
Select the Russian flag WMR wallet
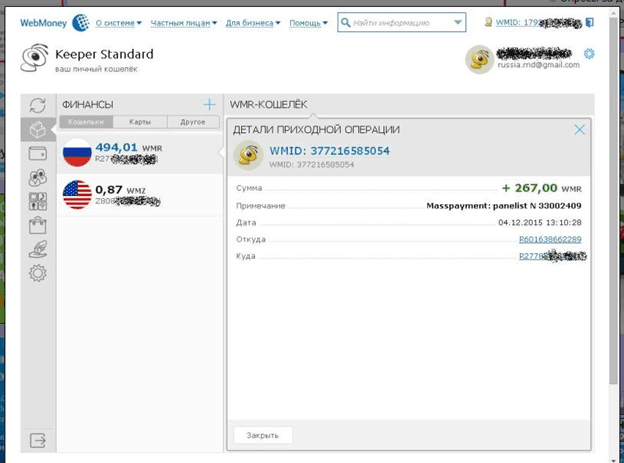[140, 153]
